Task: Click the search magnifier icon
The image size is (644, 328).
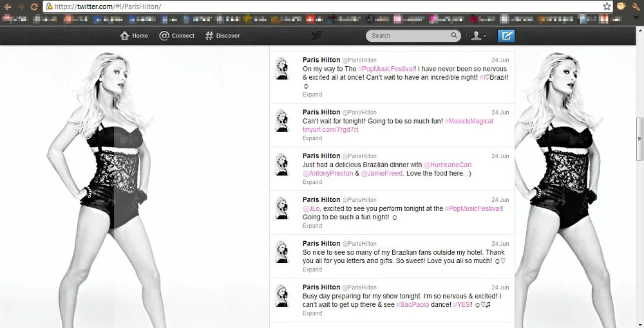Action: point(454,35)
